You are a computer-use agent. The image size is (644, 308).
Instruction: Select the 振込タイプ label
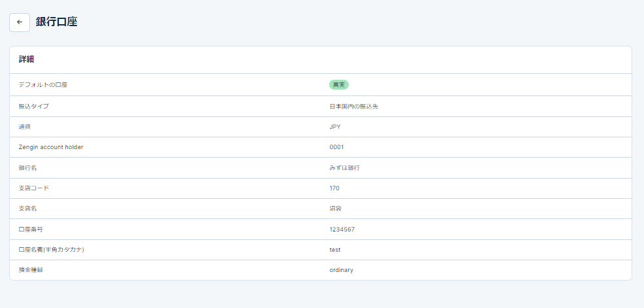33,106
